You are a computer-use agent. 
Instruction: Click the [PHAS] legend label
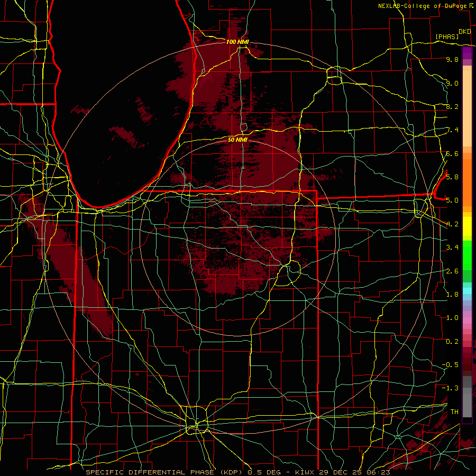click(447, 36)
